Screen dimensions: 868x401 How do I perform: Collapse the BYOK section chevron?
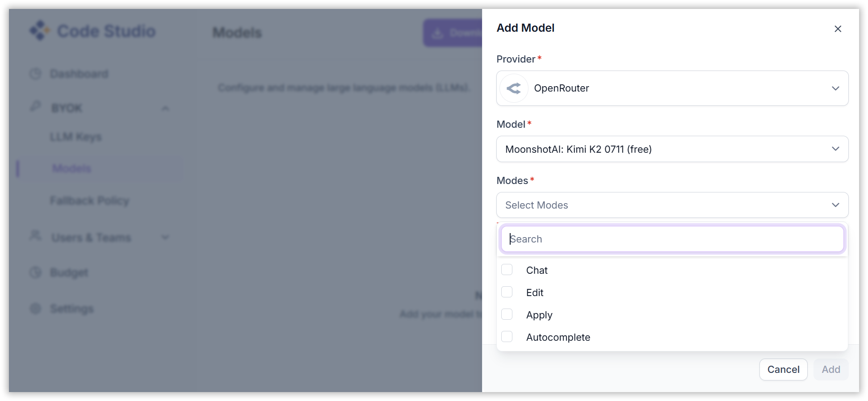(x=165, y=109)
